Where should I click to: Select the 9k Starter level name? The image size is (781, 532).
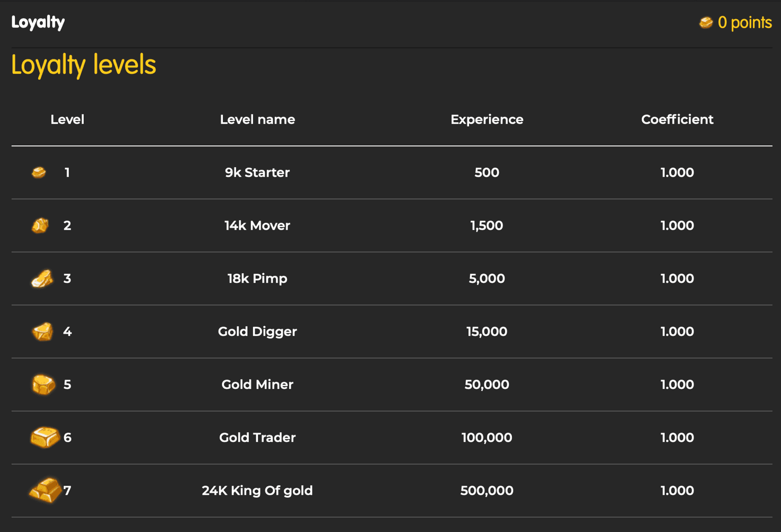[x=257, y=172]
